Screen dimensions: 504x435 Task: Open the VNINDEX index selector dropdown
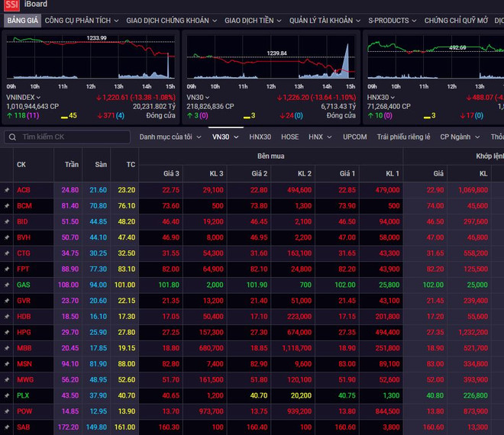tap(24, 98)
